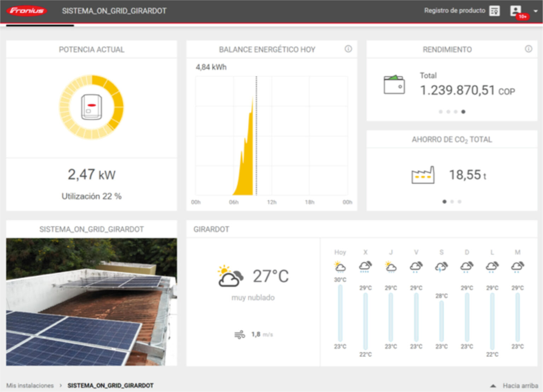Expand the user account dropdown arrow
The image size is (543, 392).
coord(536,11)
